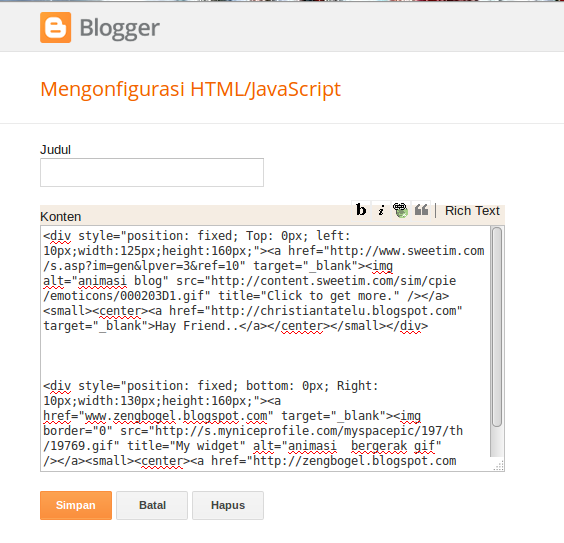Viewport: 564px width, 543px height.
Task: Insert a link using the link icon
Action: pos(400,210)
